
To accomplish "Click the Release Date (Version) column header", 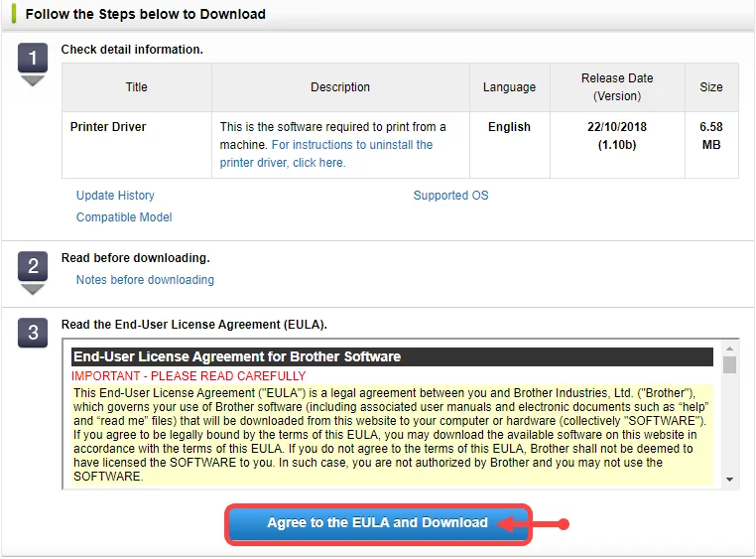I will 616,87.
